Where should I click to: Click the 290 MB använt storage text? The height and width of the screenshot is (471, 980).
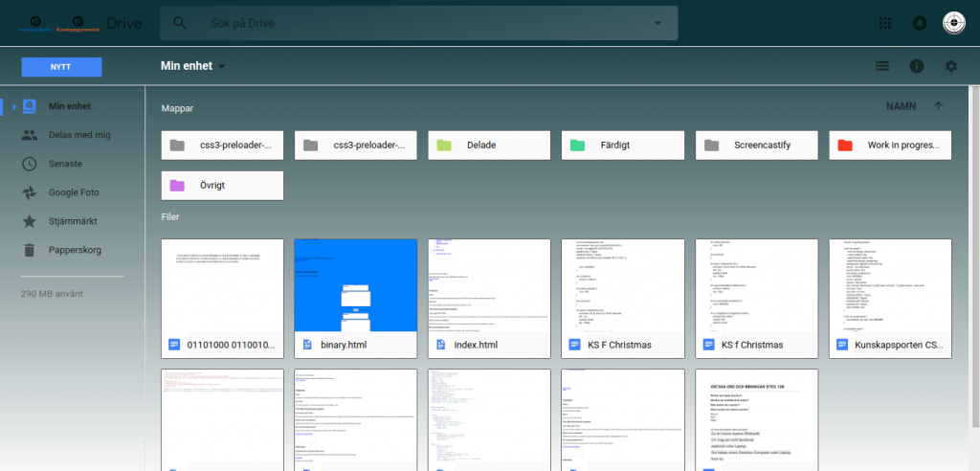52,293
